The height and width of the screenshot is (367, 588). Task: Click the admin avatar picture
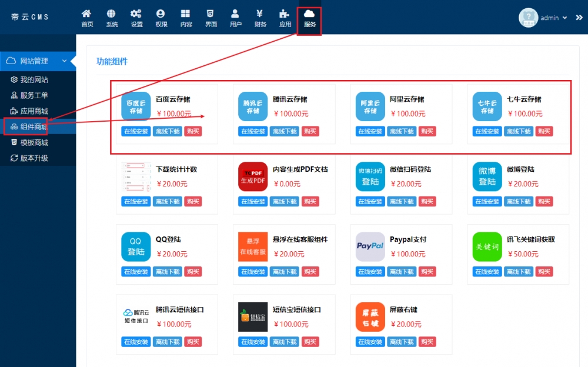(x=528, y=17)
